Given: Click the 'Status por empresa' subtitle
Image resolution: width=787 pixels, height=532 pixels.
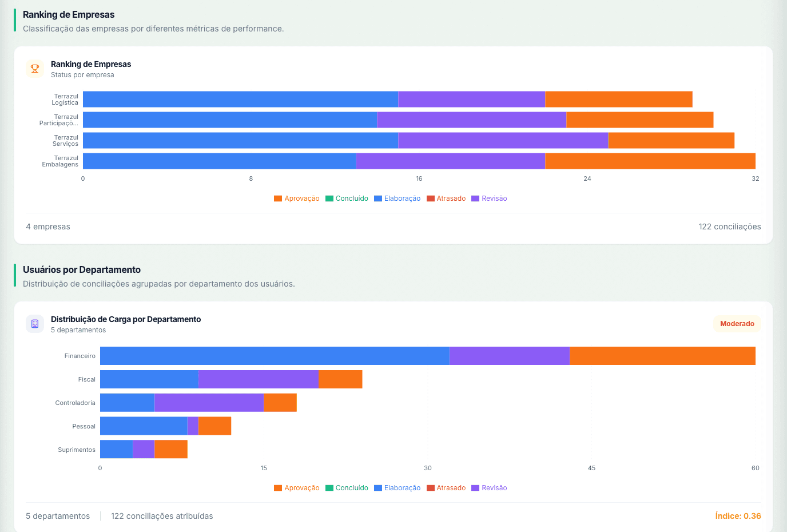Looking at the screenshot, I should click(82, 75).
